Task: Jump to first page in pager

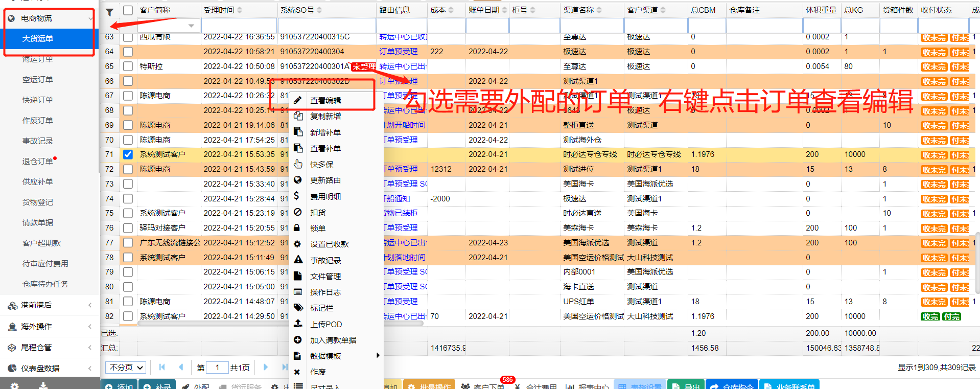Action: 162,367
